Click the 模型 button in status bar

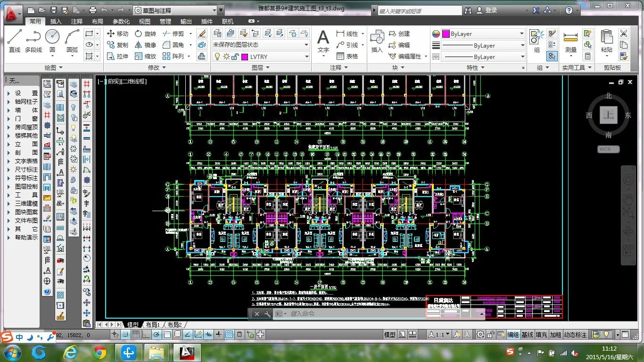tap(389, 335)
